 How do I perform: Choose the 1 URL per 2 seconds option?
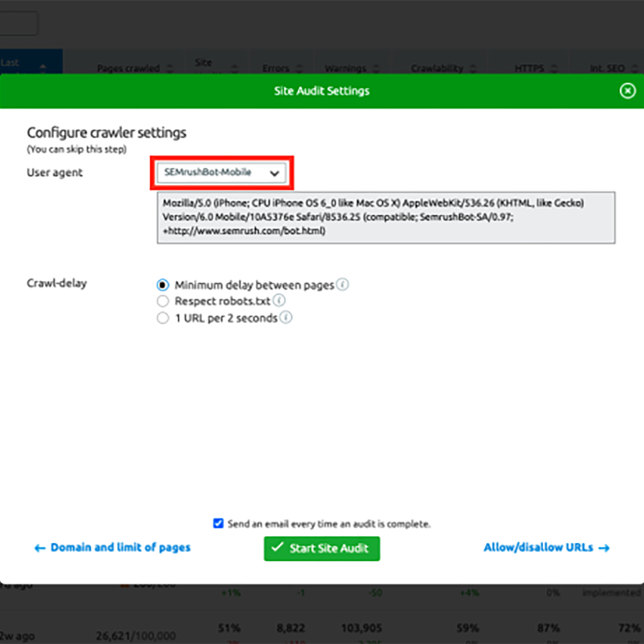tap(163, 318)
